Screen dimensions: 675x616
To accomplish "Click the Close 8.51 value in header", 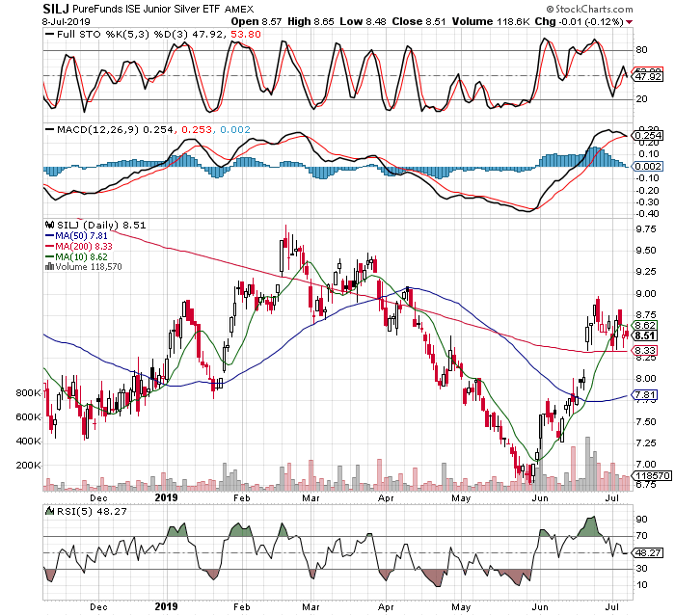I will (x=418, y=21).
